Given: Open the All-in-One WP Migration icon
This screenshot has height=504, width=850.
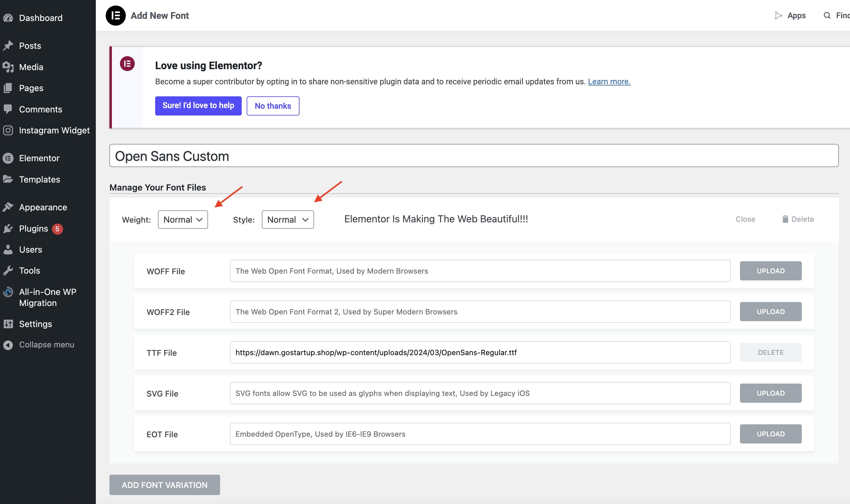Looking at the screenshot, I should (x=8, y=292).
